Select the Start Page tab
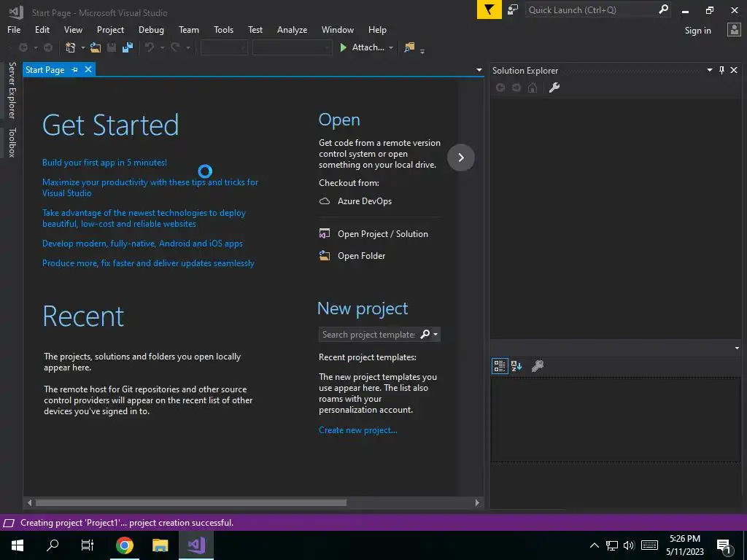Viewport: 747px width, 560px height. [44, 69]
